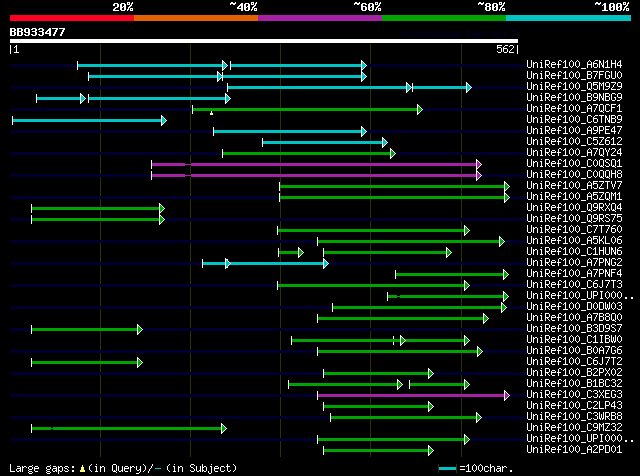
Task: Select the UniRef100_A7PNF4 label
Action: click(x=574, y=274)
